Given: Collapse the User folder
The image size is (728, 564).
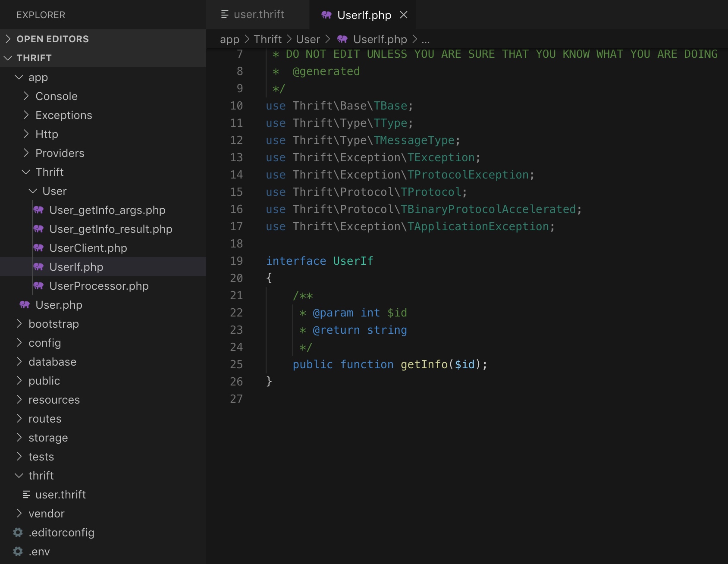Looking at the screenshot, I should 103,191.
